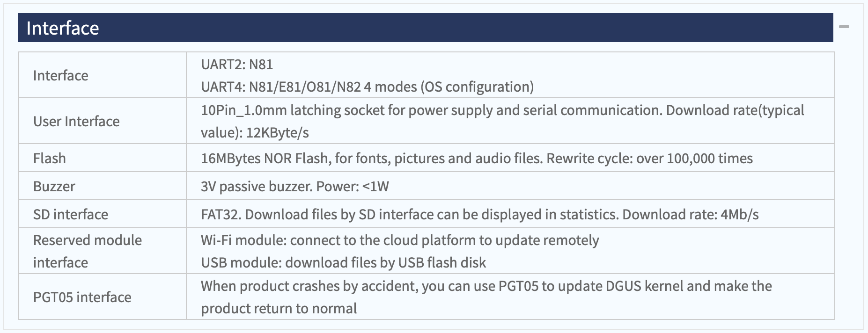
Task: Click the 12KByte/s download rate text
Action: pyautogui.click(x=278, y=132)
